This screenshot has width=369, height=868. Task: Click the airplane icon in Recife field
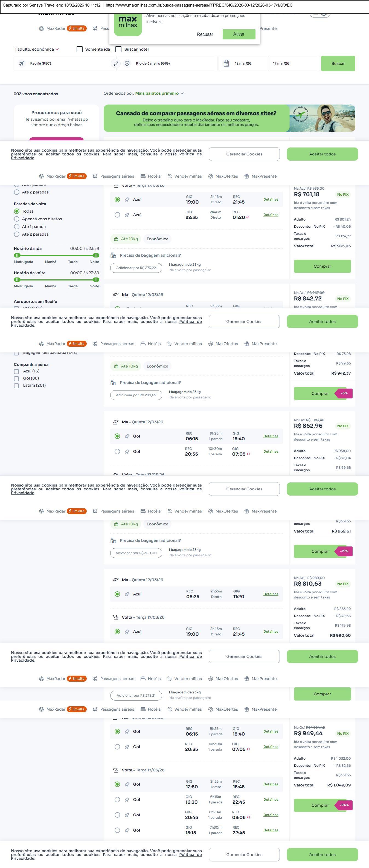[22, 63]
